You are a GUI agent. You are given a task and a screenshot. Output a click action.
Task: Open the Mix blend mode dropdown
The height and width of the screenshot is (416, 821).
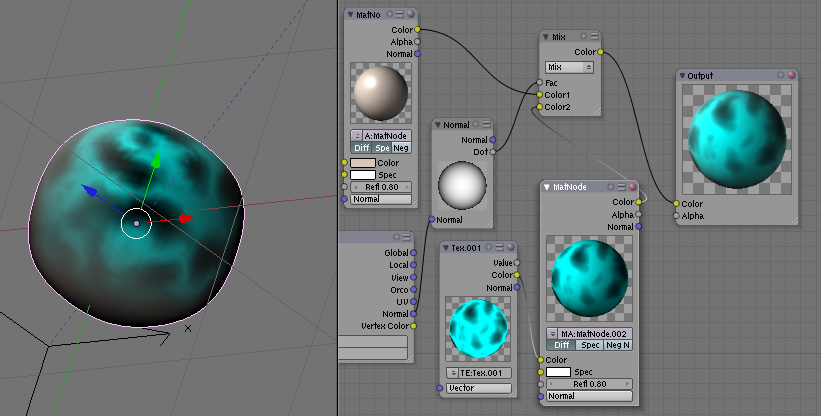pyautogui.click(x=569, y=66)
